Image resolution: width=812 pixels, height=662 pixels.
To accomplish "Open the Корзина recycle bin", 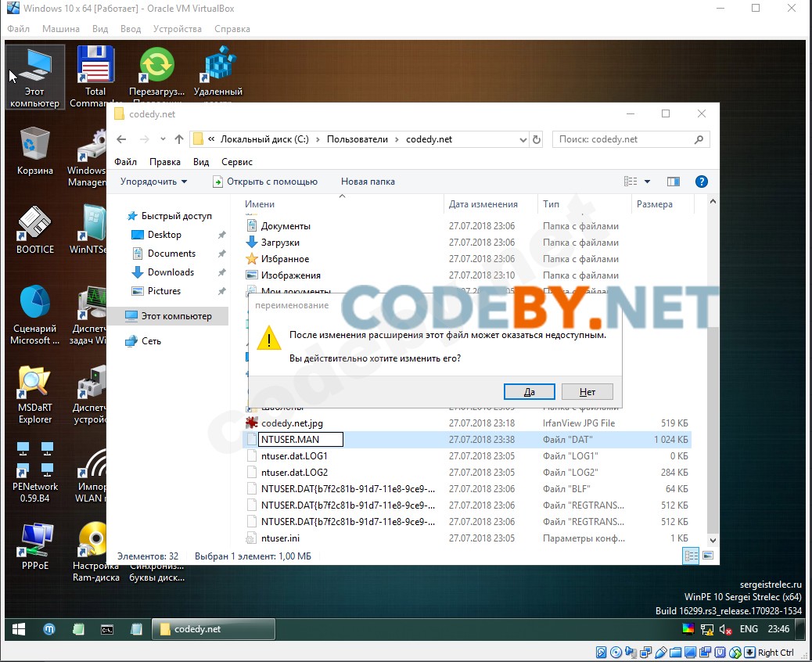I will (x=34, y=151).
